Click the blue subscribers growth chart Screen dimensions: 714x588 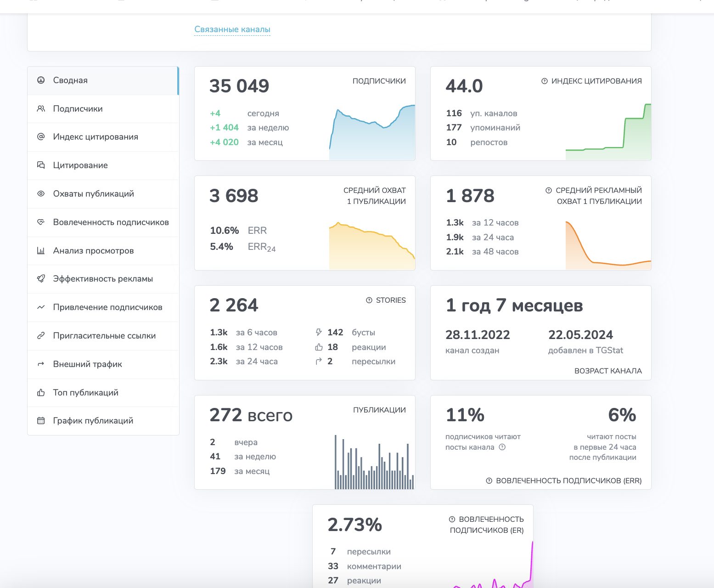tap(372, 132)
